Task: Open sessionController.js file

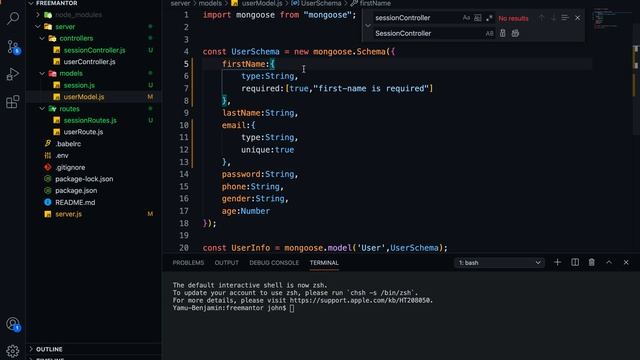Action: pyautogui.click(x=94, y=50)
